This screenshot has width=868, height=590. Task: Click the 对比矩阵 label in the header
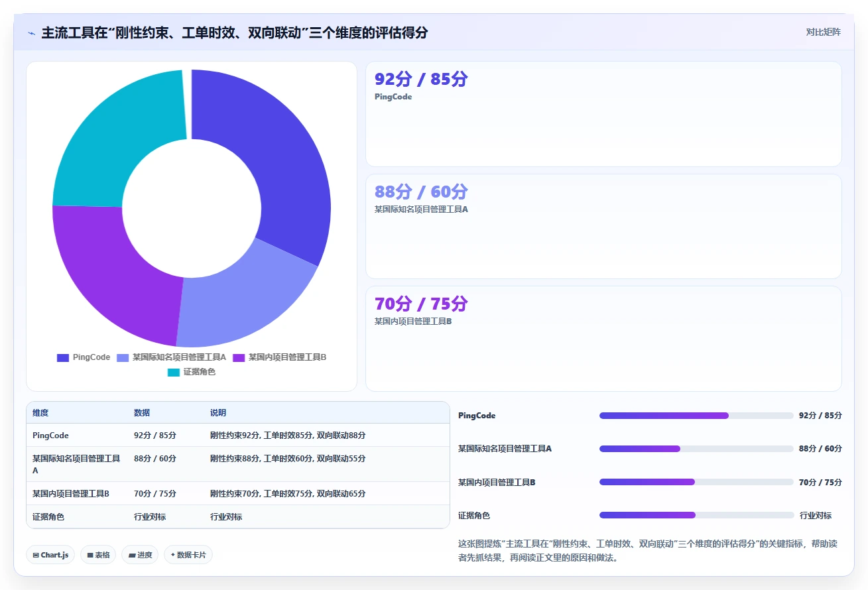[823, 32]
